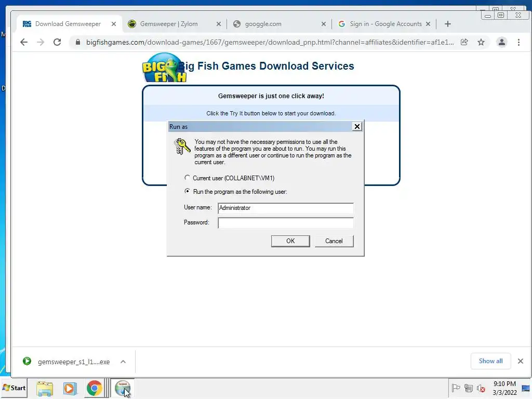Click the User name field with Administrator
Image resolution: width=532 pixels, height=399 pixels.
click(285, 208)
